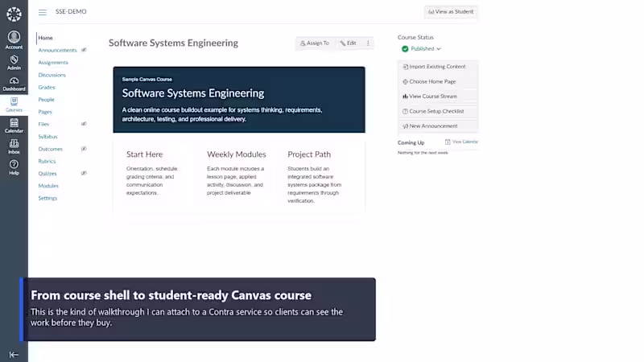Click the Coming Up heading
The height and width of the screenshot is (362, 644).
(411, 143)
